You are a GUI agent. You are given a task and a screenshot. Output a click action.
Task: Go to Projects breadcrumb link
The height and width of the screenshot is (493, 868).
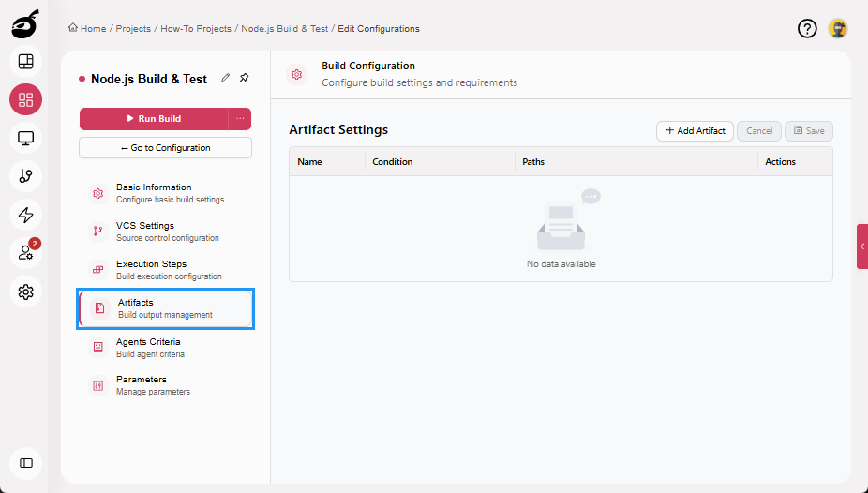click(x=133, y=29)
